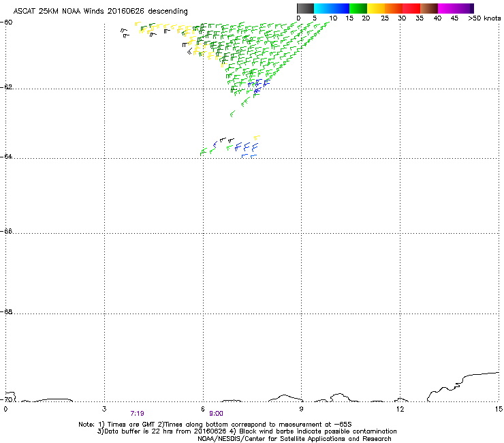Click the '>50 knots' legend label
Viewport: 504px width, 443px height.
click(484, 18)
